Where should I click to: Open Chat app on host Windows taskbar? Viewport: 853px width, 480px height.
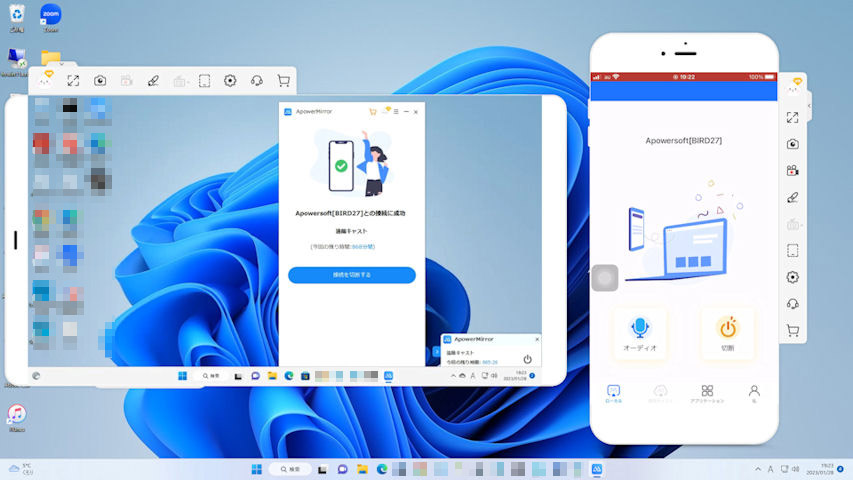343,469
